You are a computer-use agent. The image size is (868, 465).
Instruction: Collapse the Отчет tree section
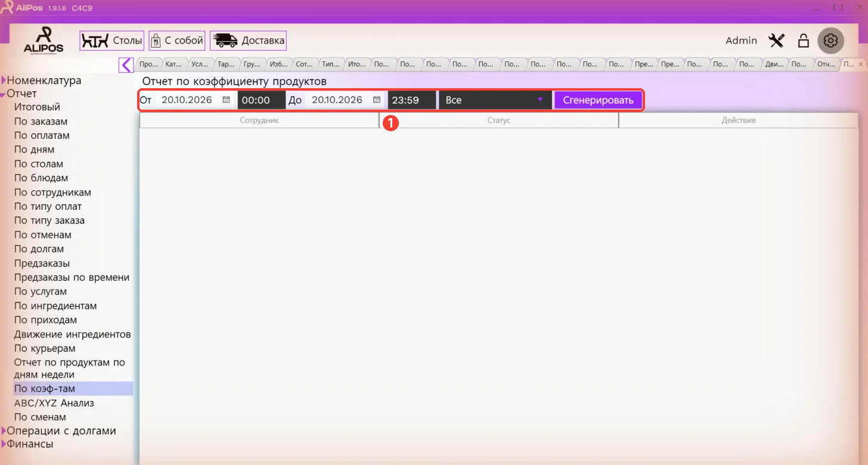point(4,94)
